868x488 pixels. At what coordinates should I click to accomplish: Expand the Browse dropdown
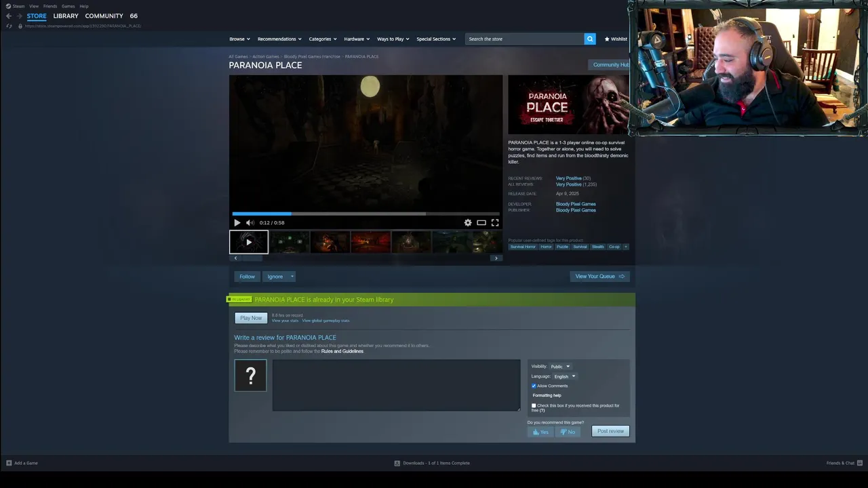pyautogui.click(x=239, y=39)
